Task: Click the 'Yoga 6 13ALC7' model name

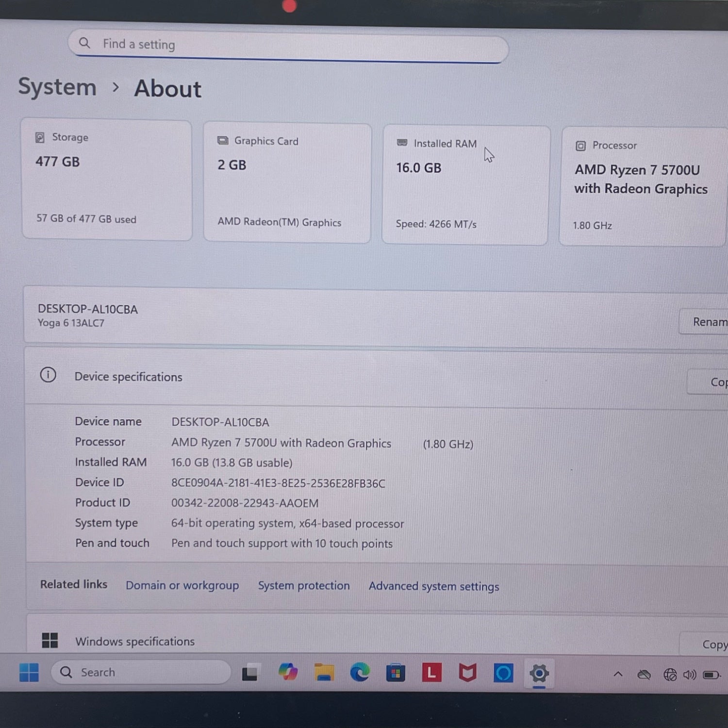Action: 71,323
